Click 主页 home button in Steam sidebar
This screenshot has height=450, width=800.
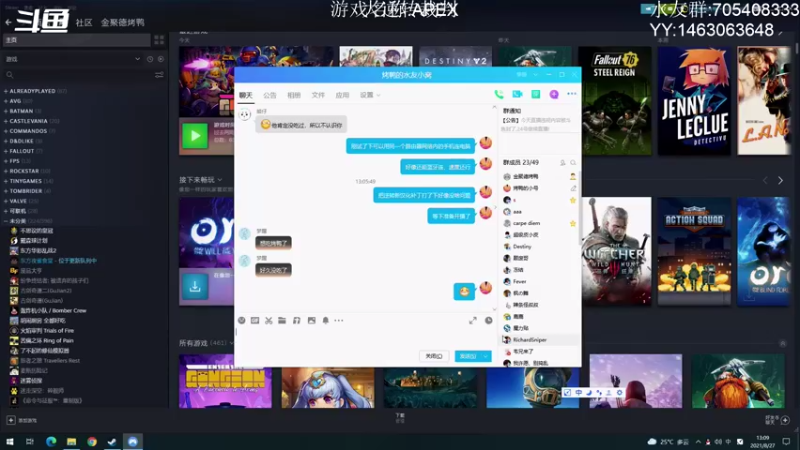click(x=77, y=40)
